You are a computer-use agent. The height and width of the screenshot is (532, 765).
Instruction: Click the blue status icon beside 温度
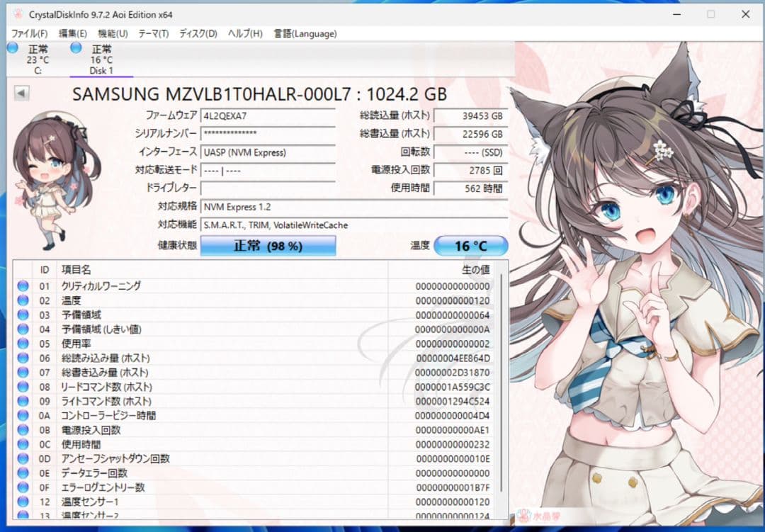(22, 300)
